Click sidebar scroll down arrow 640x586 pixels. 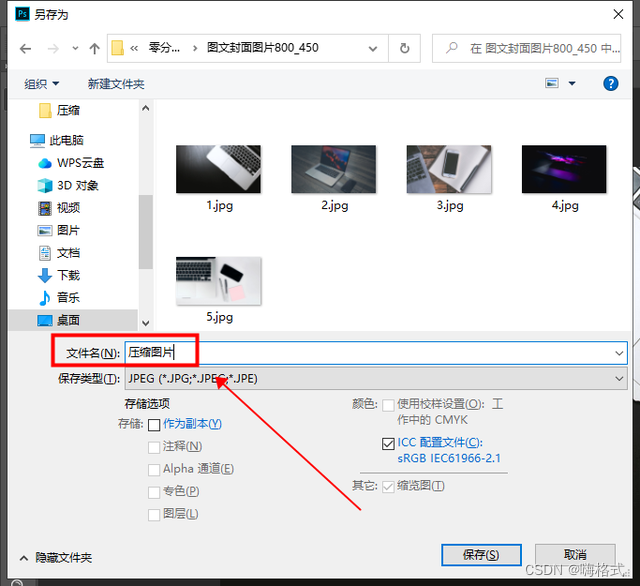click(146, 323)
